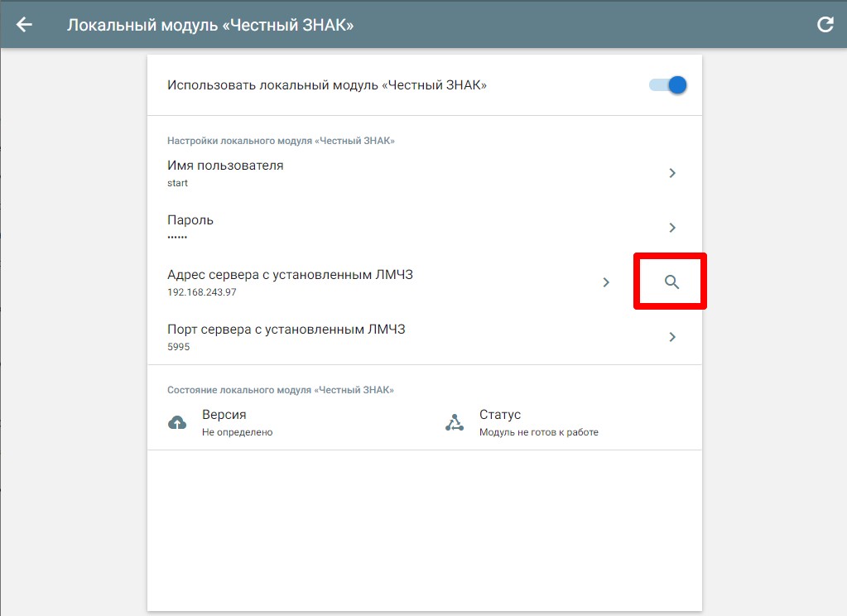This screenshot has width=847, height=616.
Task: Open the chevron beside Адрес сервера
Action: 606,282
